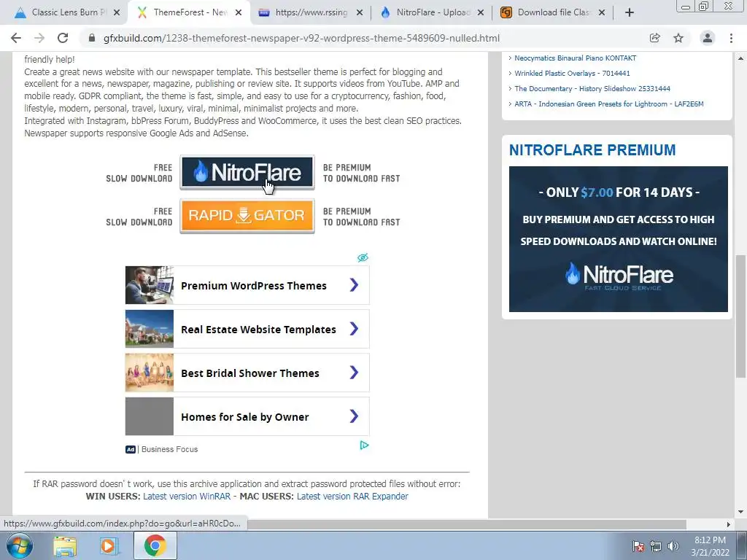Click the padlock site info icon
The width and height of the screenshot is (747, 560).
tap(92, 38)
